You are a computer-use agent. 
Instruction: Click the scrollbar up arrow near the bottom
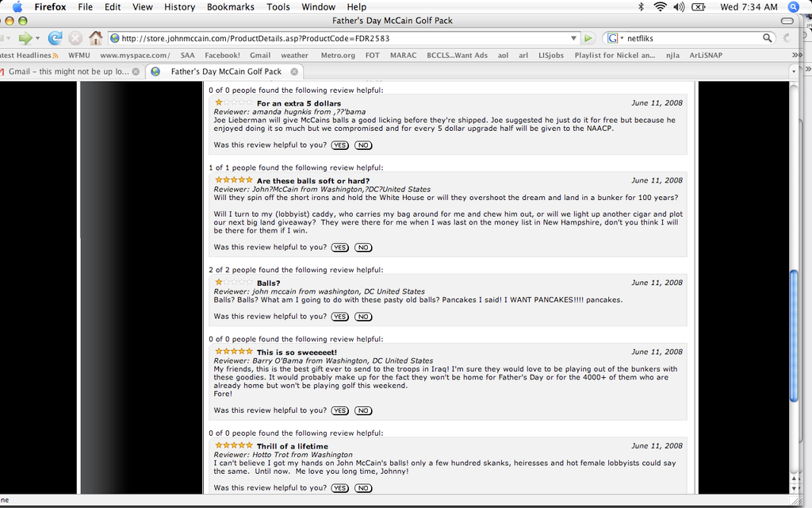click(794, 479)
